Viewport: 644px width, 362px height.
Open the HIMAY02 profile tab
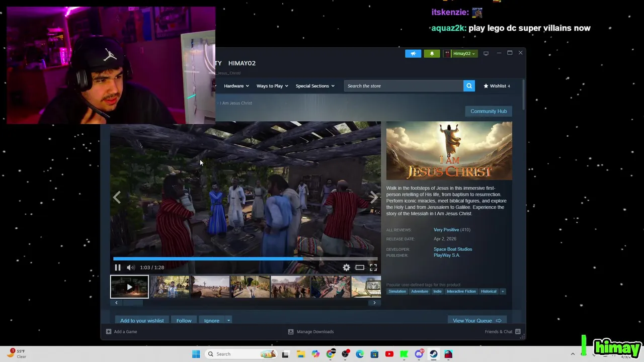(x=242, y=63)
